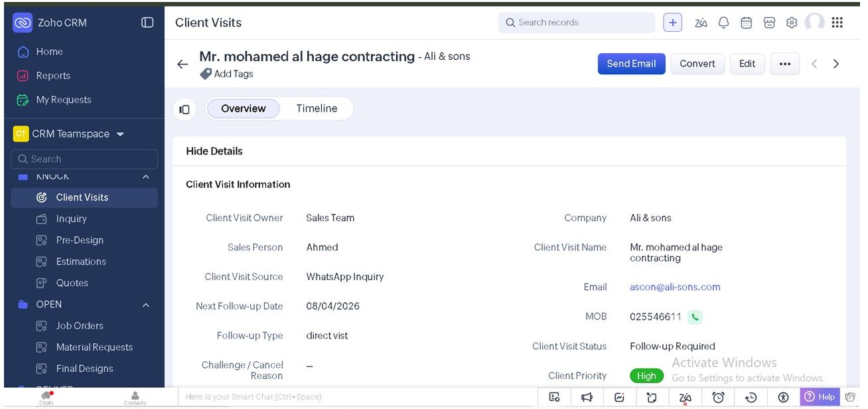Open the recent items history icon
This screenshot has height=409, width=868.
(751, 397)
